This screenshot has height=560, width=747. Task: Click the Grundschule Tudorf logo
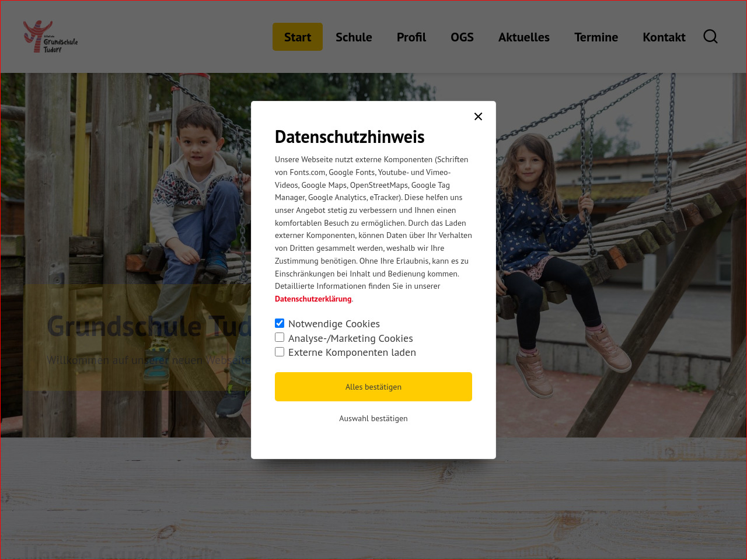tap(50, 37)
